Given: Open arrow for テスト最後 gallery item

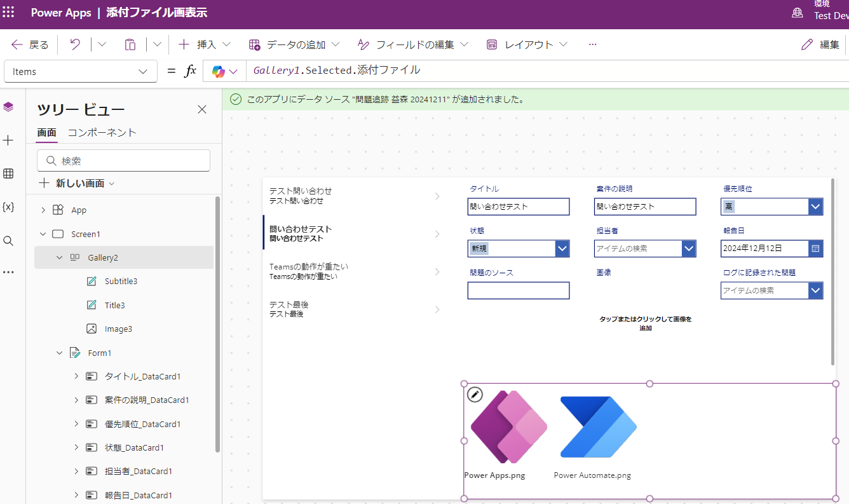Looking at the screenshot, I should (437, 310).
